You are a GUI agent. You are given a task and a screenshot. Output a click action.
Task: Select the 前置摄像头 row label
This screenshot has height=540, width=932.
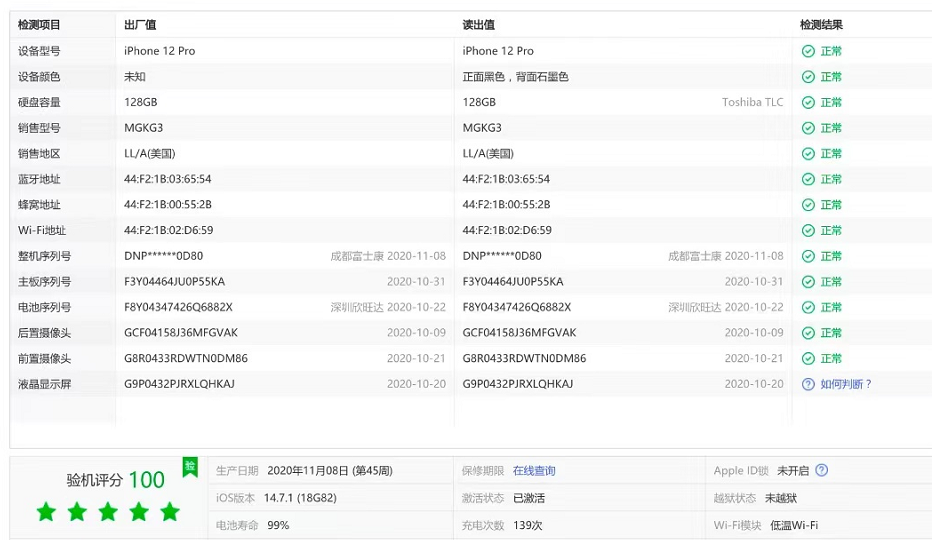(x=45, y=359)
